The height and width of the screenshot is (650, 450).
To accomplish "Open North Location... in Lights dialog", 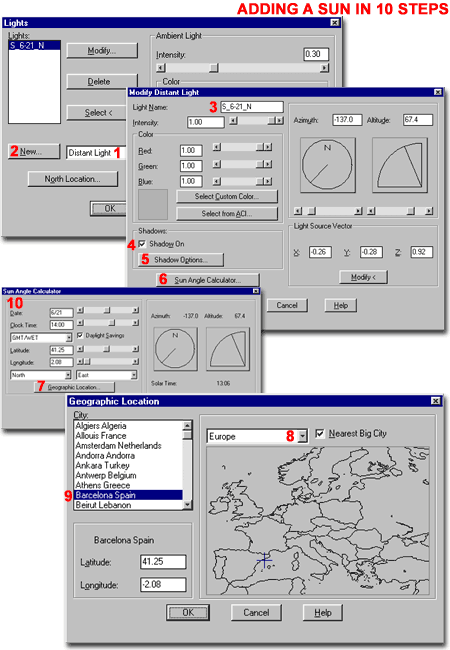I will click(x=73, y=179).
